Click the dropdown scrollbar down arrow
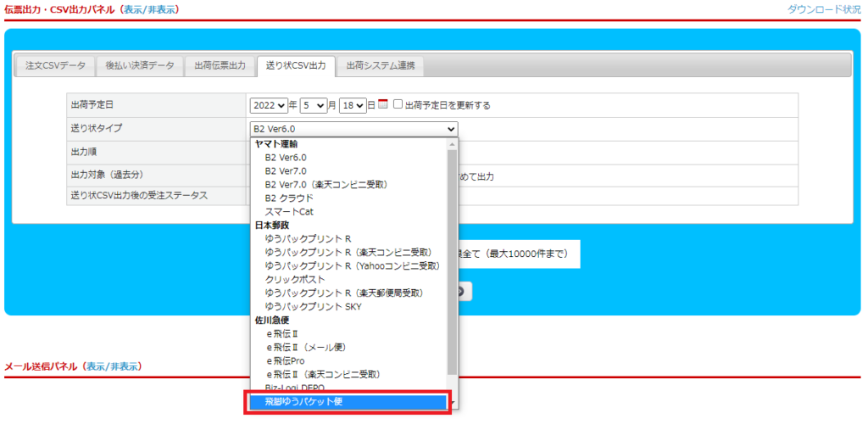This screenshot has width=868, height=424. (453, 404)
